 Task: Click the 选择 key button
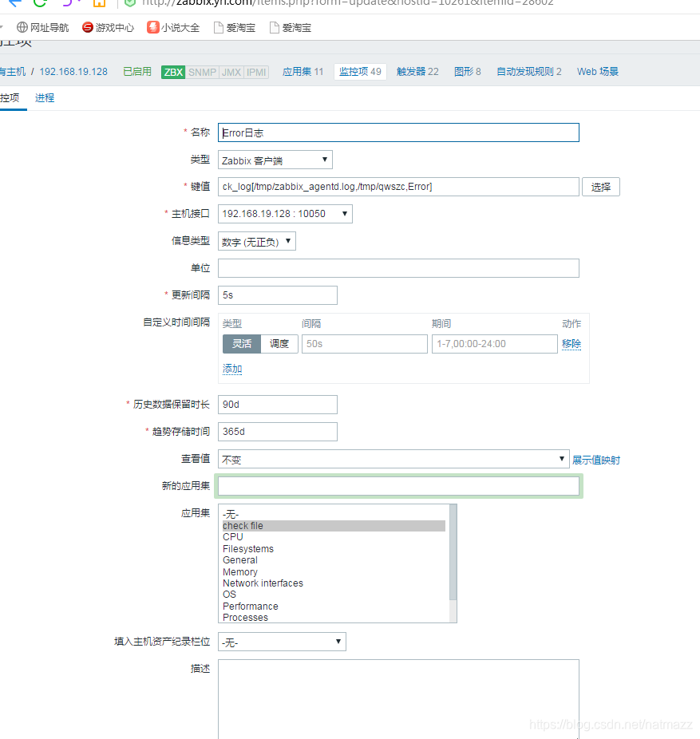(x=600, y=187)
